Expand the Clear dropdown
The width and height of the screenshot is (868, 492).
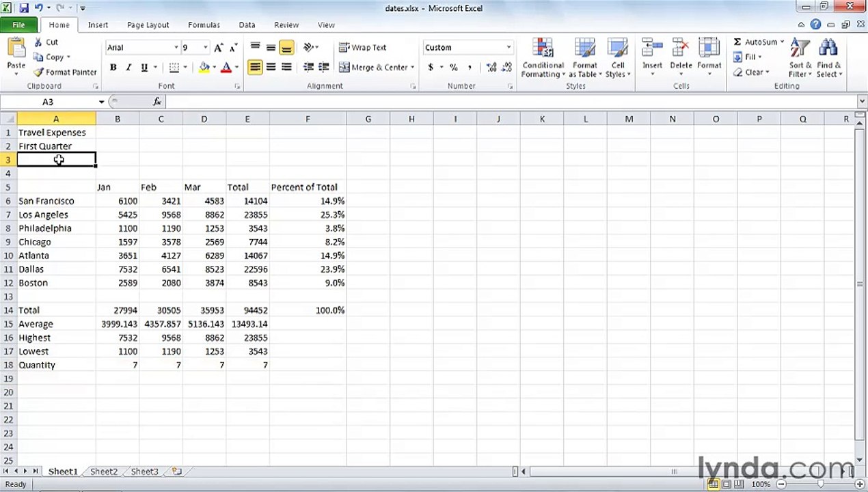coord(768,72)
